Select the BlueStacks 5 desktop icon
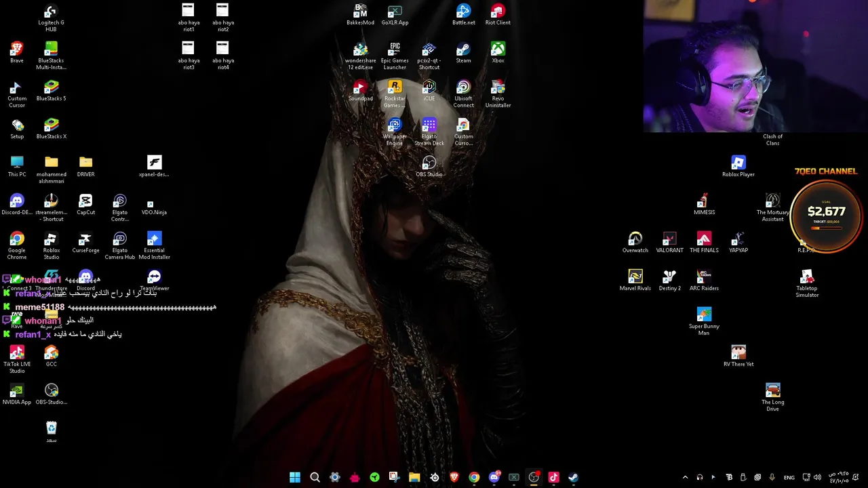Screen dimensions: 868x488 (x=51, y=91)
